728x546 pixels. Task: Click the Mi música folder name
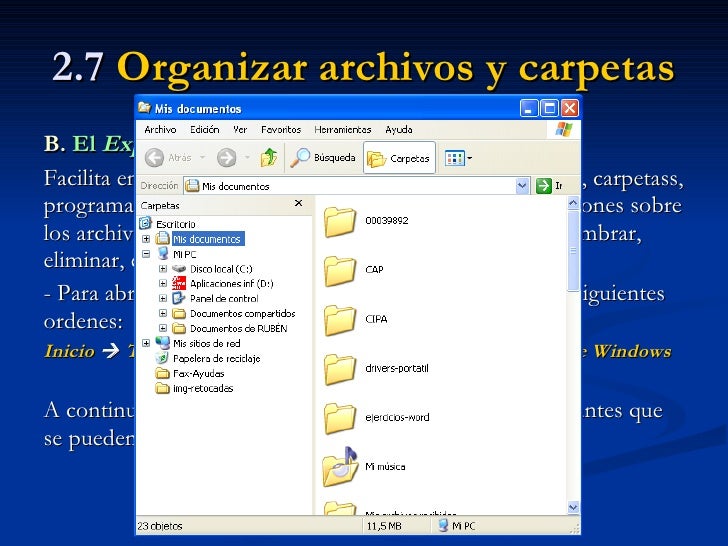pyautogui.click(x=385, y=467)
